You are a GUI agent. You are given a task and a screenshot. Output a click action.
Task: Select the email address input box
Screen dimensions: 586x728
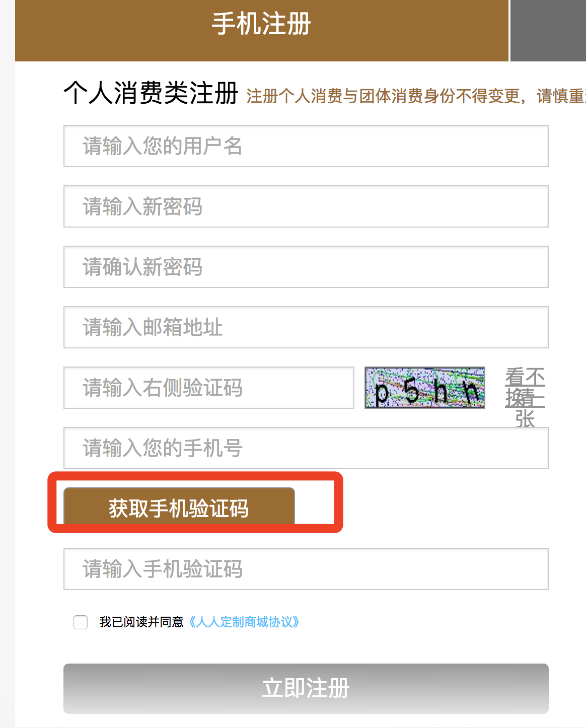(x=306, y=327)
